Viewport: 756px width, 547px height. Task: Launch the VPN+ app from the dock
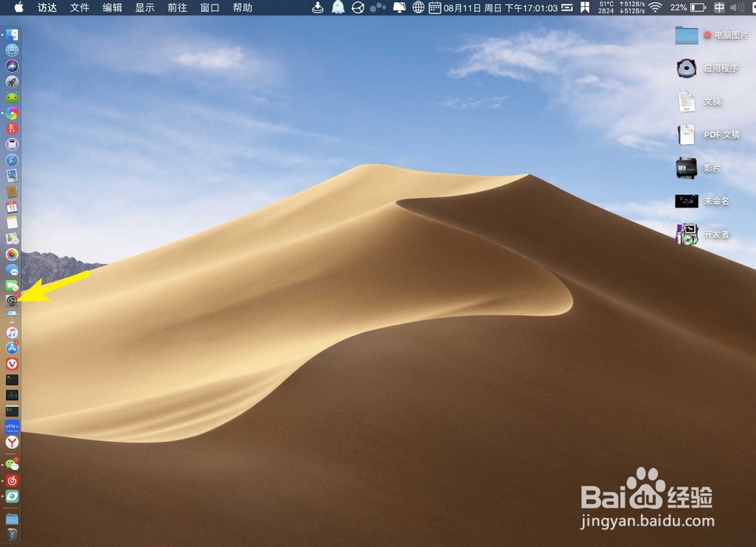[x=12, y=427]
